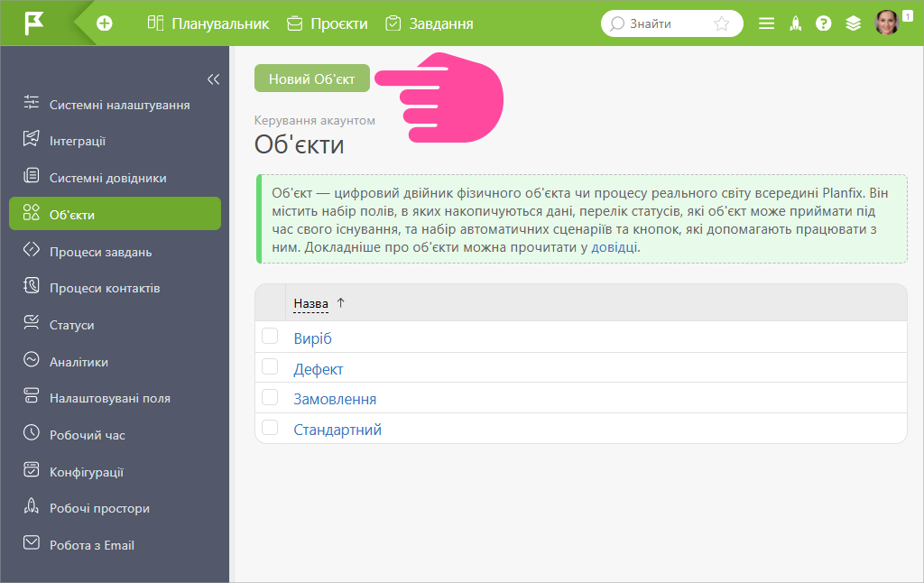Go to Інтеграції in the sidebar

pyautogui.click(x=78, y=142)
